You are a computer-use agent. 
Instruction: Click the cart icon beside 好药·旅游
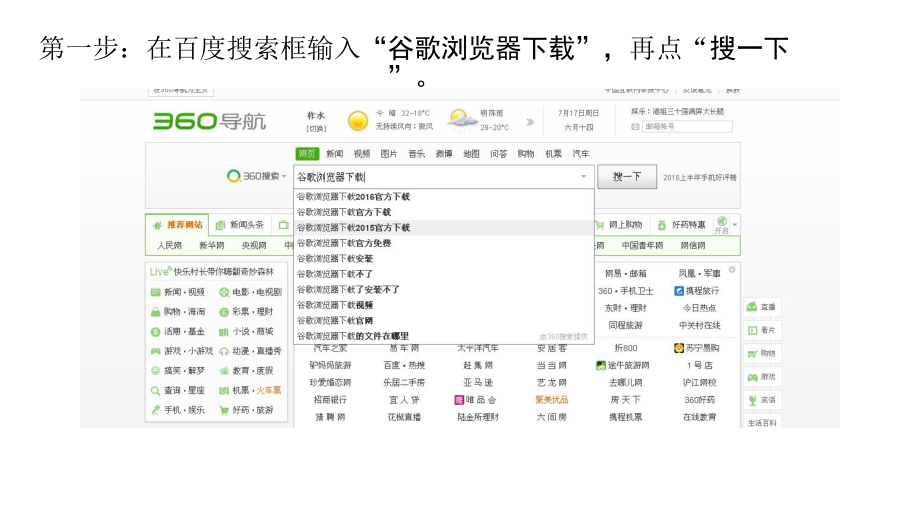click(224, 410)
